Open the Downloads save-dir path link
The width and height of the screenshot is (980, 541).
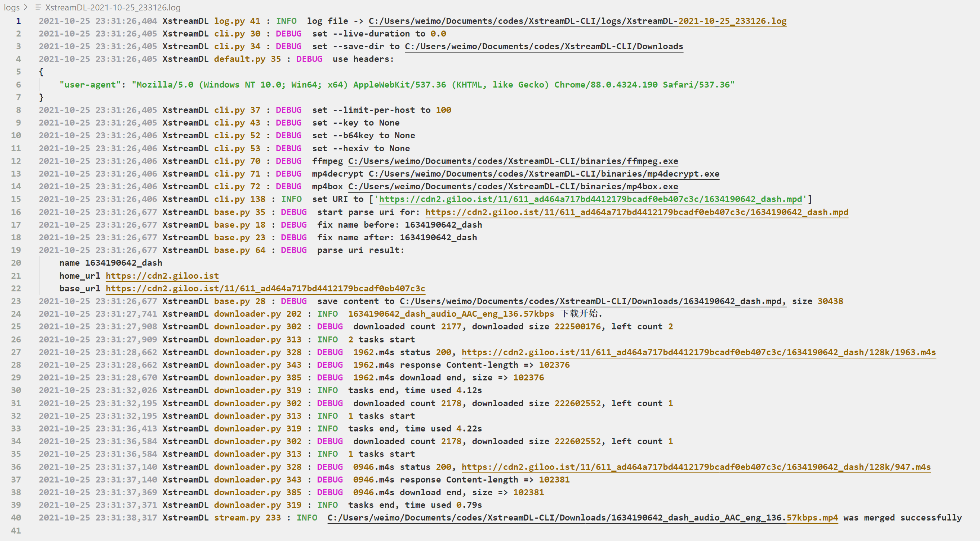tap(544, 47)
